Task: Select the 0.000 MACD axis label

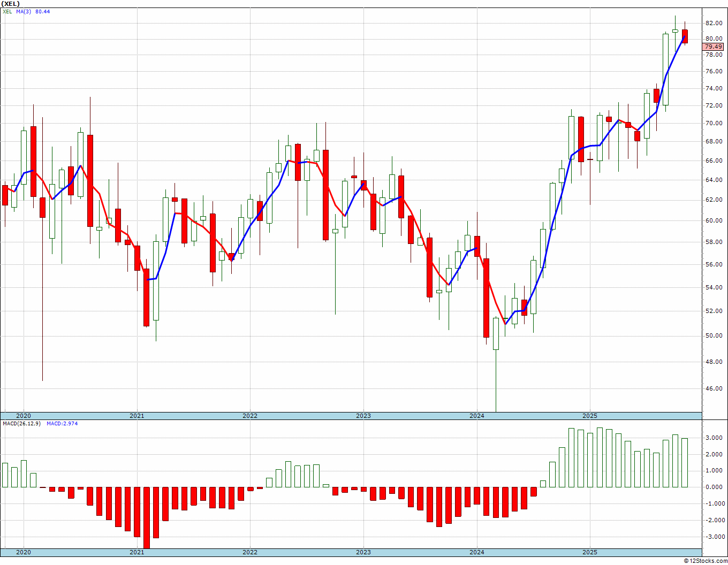Action: [715, 487]
